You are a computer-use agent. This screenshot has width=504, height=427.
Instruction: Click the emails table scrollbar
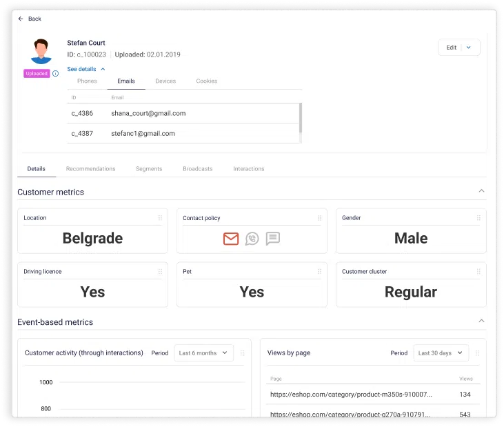coord(300,118)
